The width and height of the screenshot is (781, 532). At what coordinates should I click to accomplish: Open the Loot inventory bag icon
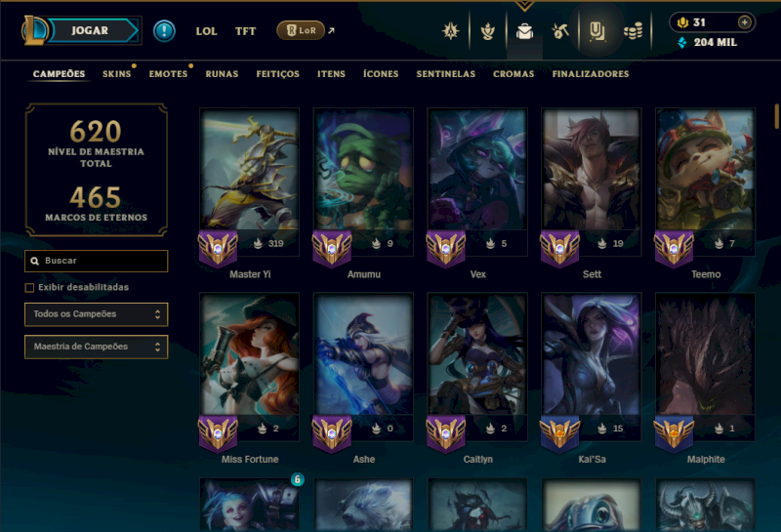point(524,31)
